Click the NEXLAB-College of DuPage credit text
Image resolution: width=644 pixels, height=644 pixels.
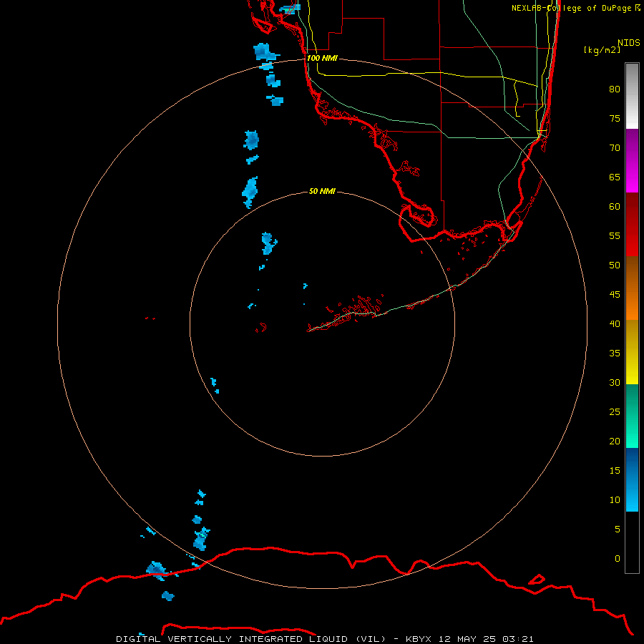[x=576, y=8]
